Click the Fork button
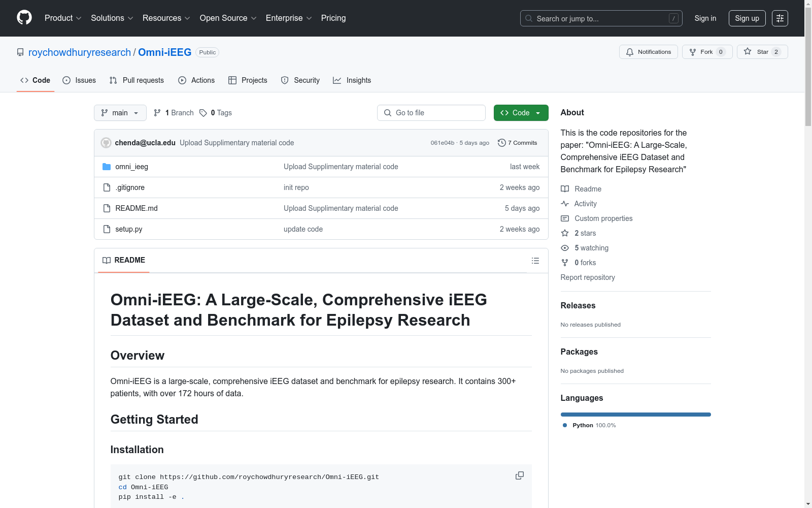Viewport: 812px width, 508px height. [707, 52]
